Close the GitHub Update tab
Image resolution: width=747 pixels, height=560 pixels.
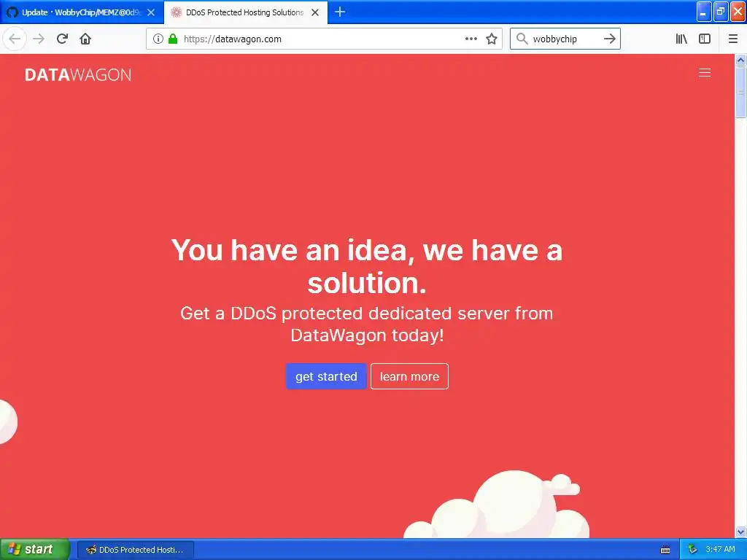151,12
